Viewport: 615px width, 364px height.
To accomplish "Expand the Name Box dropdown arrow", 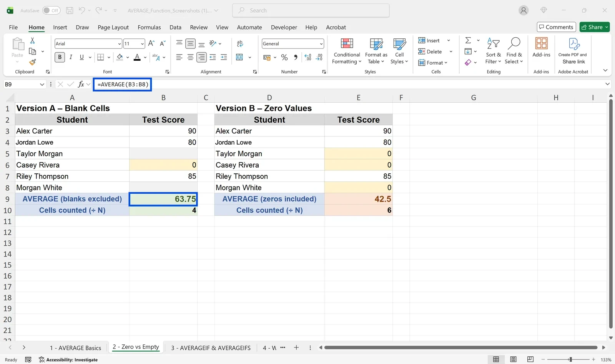I will pos(42,84).
